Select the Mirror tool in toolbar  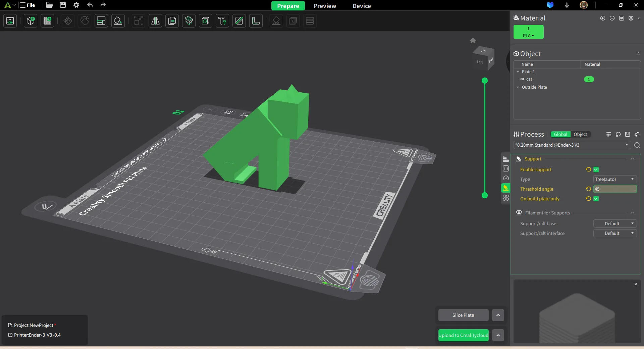point(155,21)
